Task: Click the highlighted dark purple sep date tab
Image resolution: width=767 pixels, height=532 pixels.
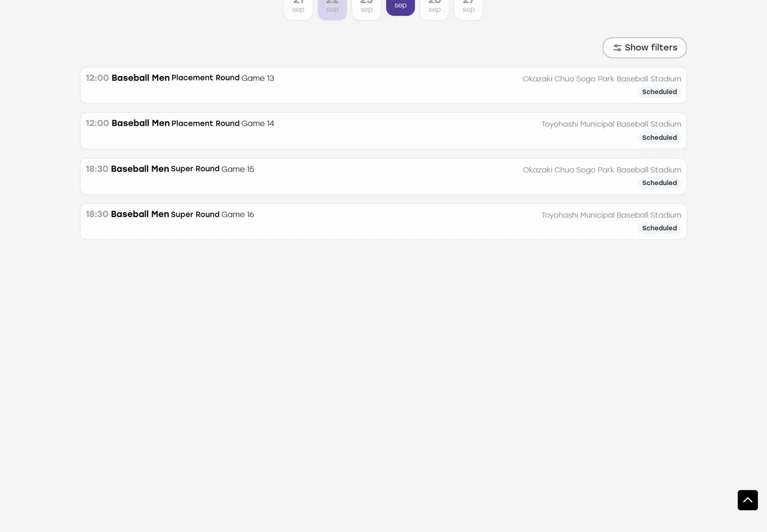Action: [x=401, y=6]
